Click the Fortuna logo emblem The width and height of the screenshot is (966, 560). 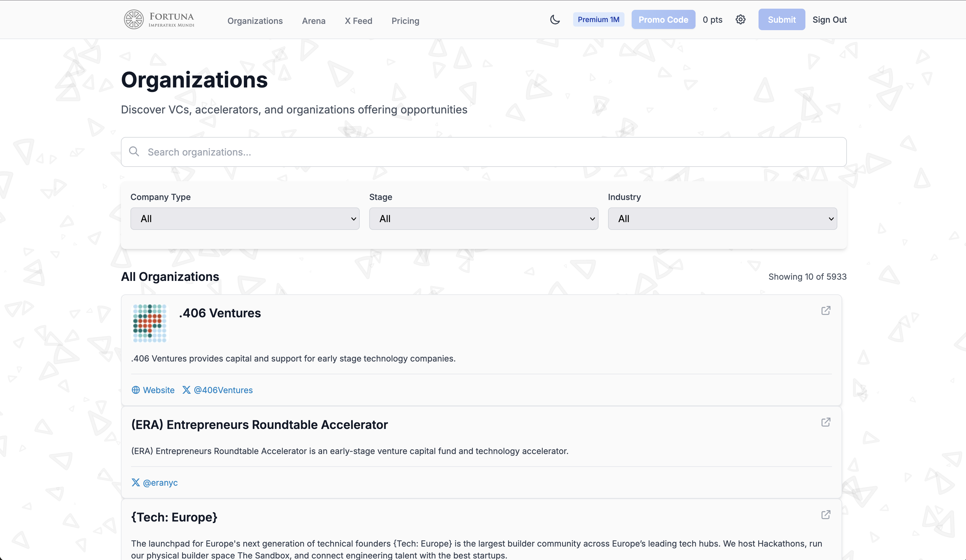(133, 19)
